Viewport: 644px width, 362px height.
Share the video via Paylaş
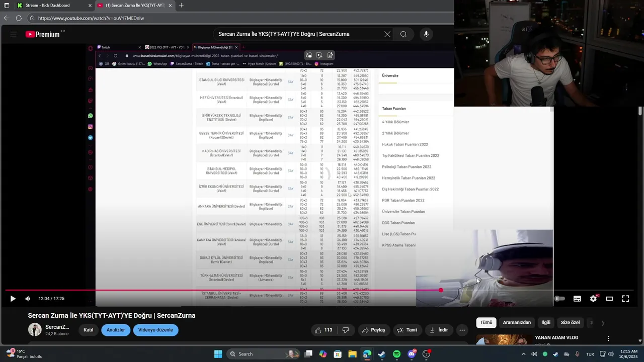373,330
